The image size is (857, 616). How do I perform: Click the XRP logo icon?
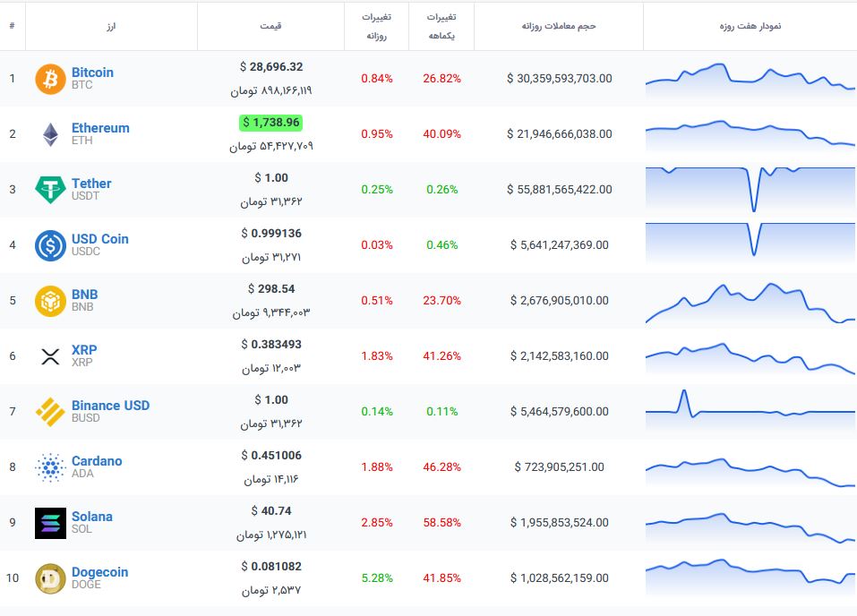pyautogui.click(x=50, y=356)
